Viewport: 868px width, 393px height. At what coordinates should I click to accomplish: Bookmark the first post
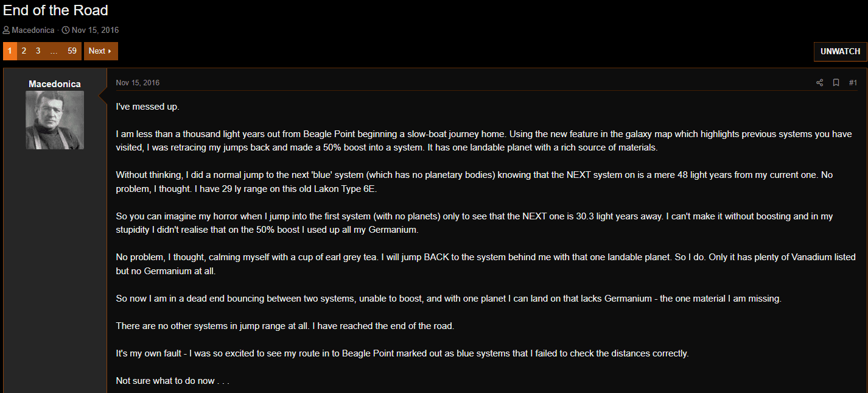coord(836,83)
